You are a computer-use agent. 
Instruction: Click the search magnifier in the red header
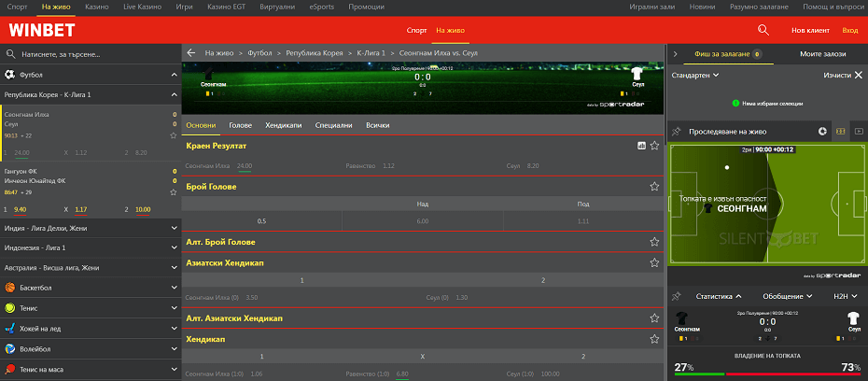(764, 30)
